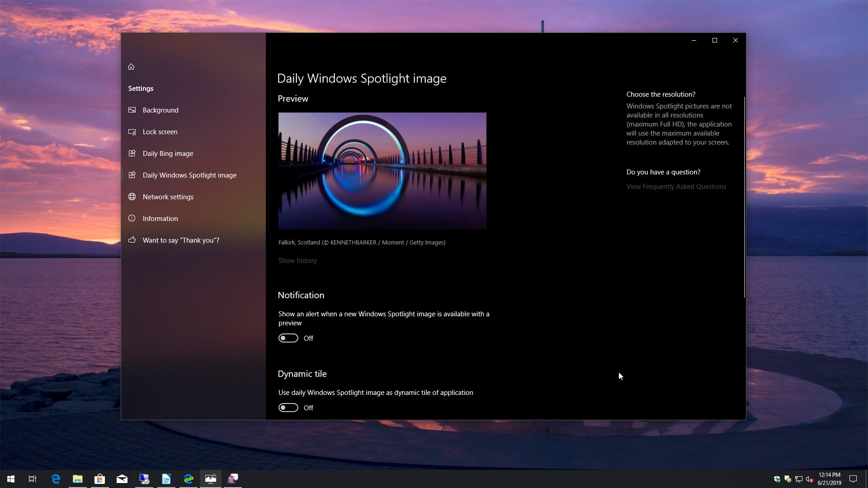This screenshot has width=868, height=488.
Task: Open View Frequently Asked Questions link
Action: pyautogui.click(x=676, y=187)
